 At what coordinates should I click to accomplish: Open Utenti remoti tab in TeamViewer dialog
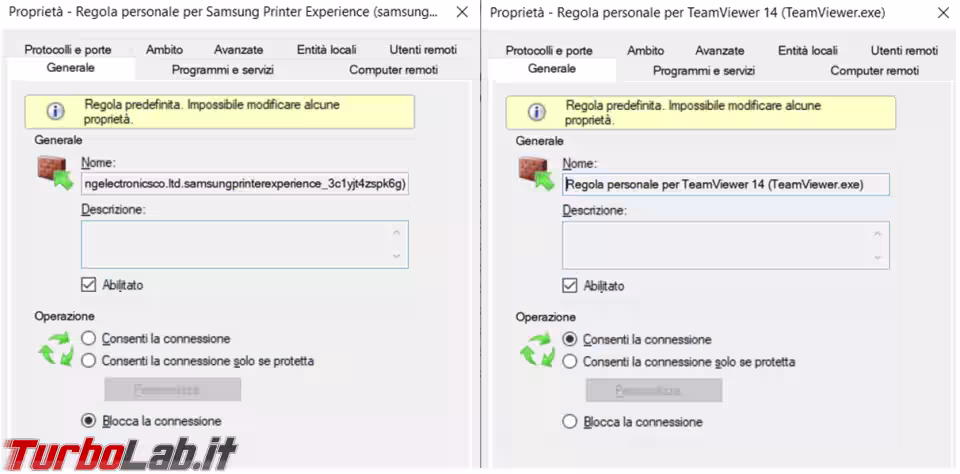point(904,51)
